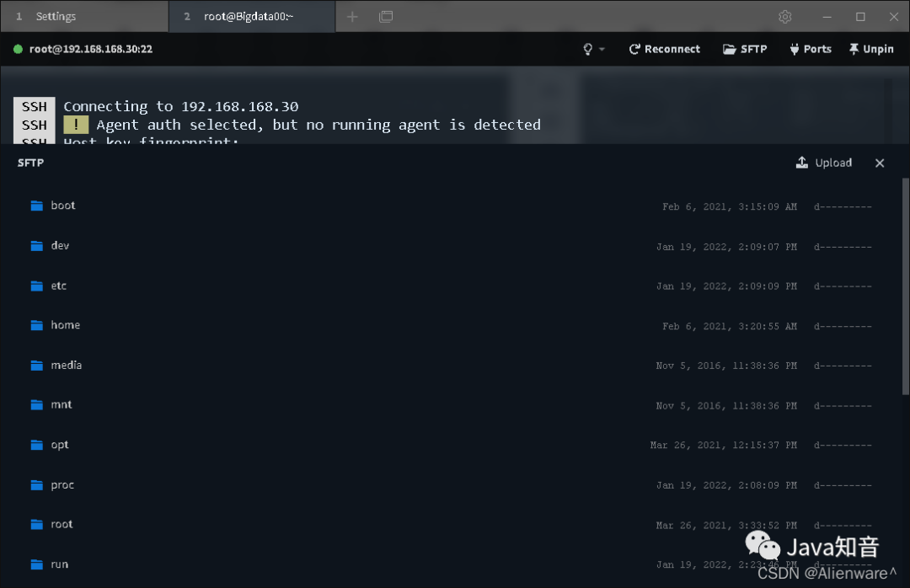Select the 'home' directory name
The height and width of the screenshot is (588, 910).
pos(66,325)
